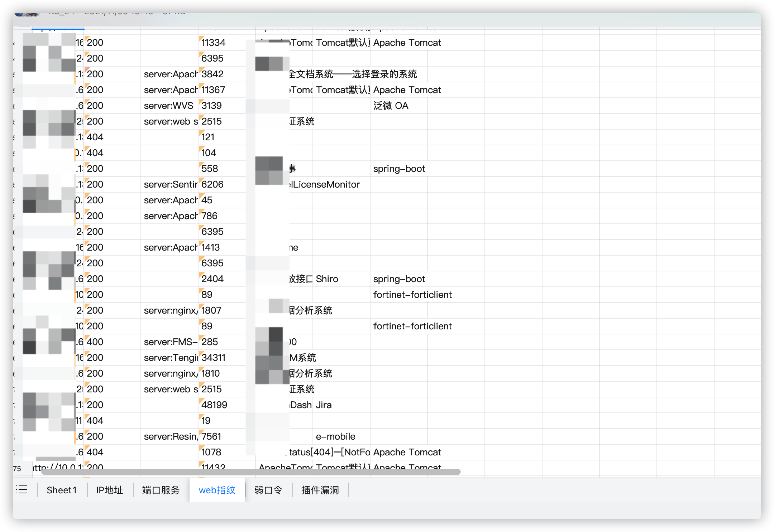Select the cell with value 11334
The image size is (774, 532).
click(213, 43)
